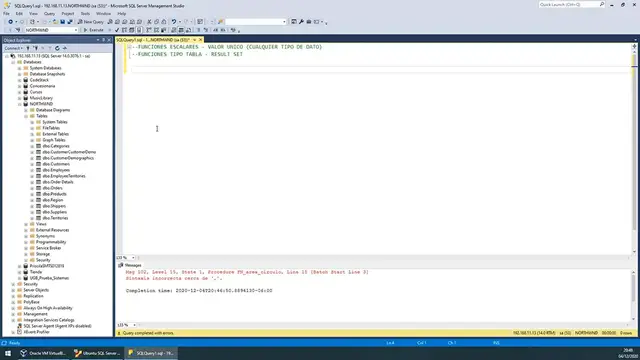Click the Results to Grid icon
This screenshot has height=360, width=640.
[181, 30]
